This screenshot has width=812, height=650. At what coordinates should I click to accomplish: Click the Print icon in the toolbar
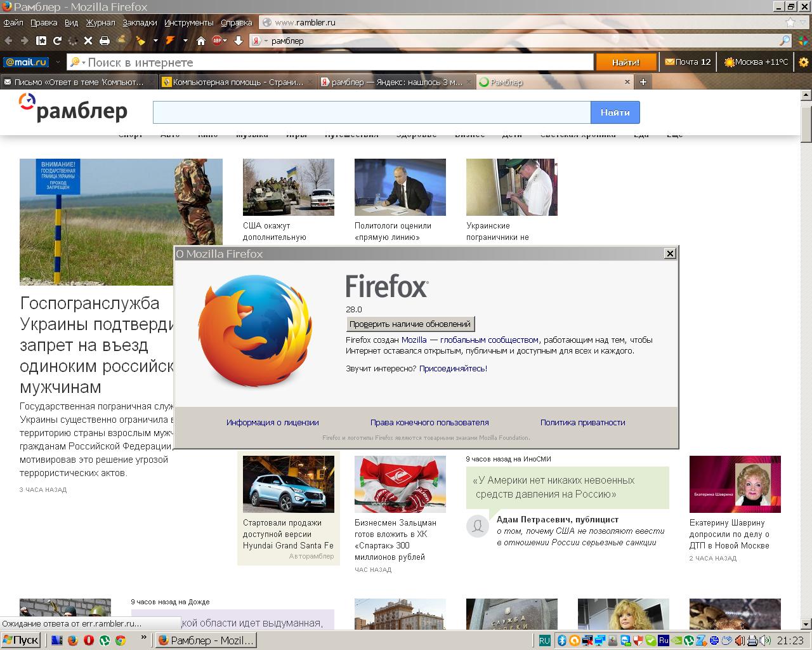click(x=105, y=41)
